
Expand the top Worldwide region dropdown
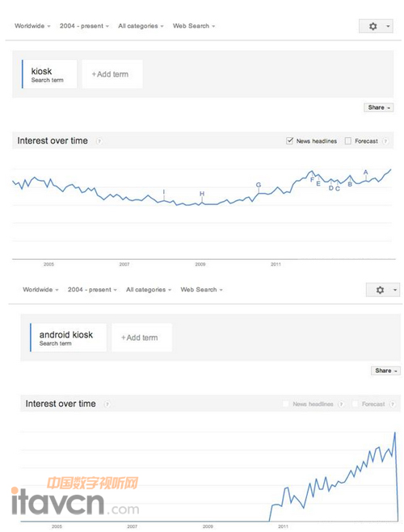coord(32,26)
